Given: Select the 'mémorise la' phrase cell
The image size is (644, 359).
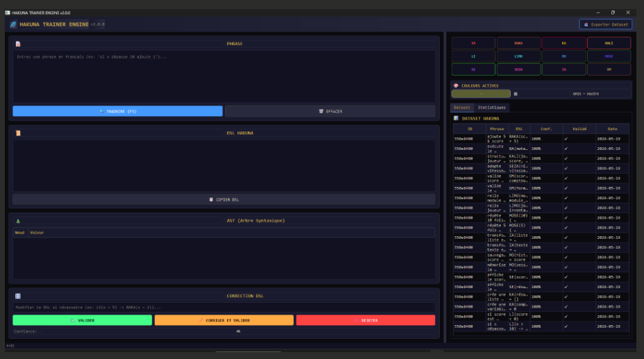Looking at the screenshot, I should (x=497, y=267).
